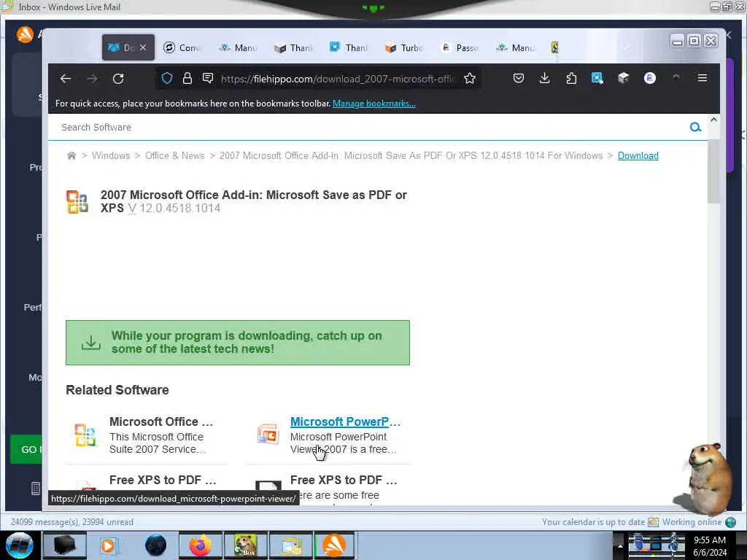The image size is (747, 560).
Task: Switch to the last icon-only tab
Action: click(x=554, y=47)
